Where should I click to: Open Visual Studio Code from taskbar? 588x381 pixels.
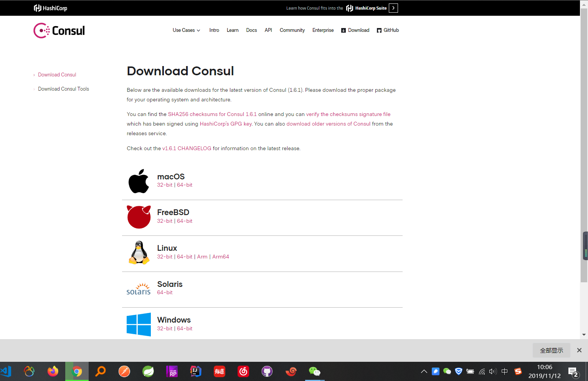(5, 371)
